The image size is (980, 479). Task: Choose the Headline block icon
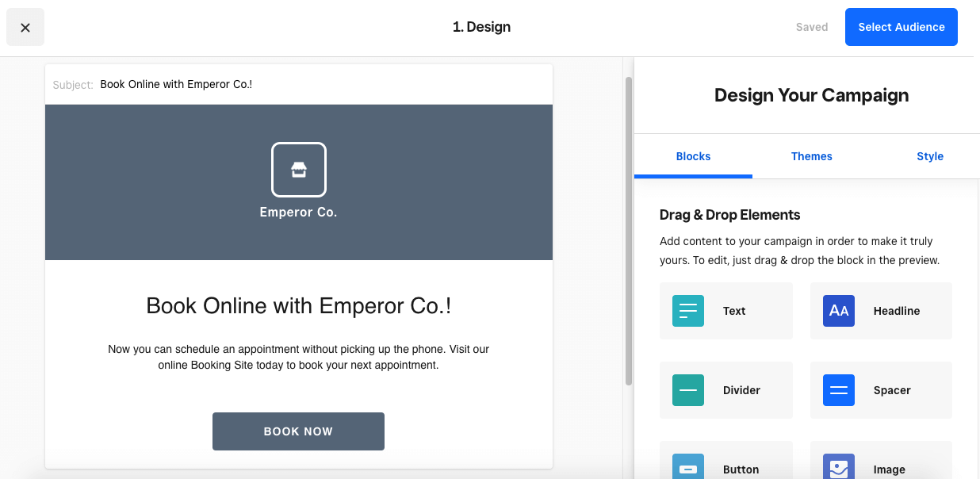coord(839,311)
